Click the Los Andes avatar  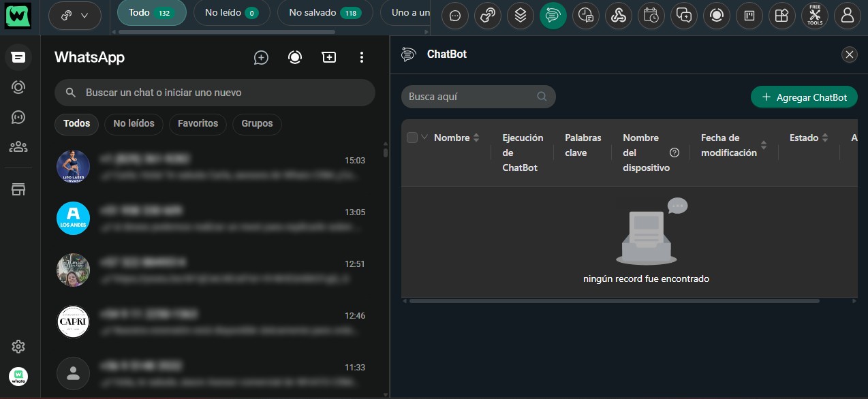(x=73, y=219)
